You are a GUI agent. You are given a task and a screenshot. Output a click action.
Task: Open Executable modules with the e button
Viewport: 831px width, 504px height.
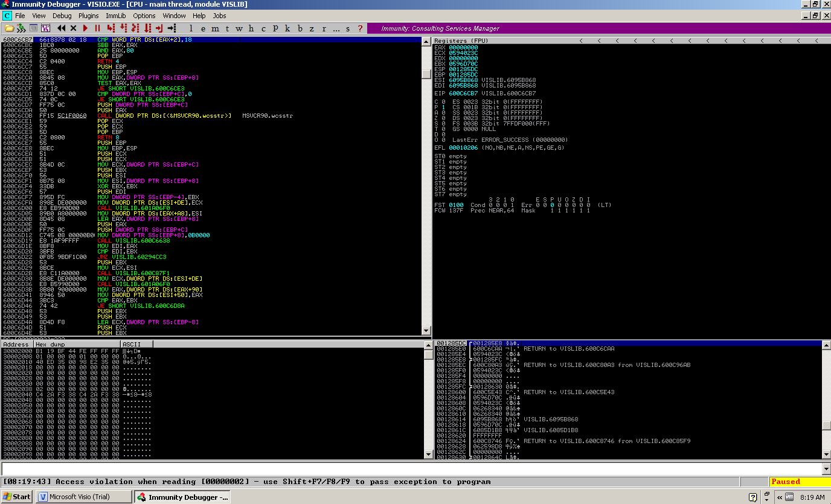click(x=204, y=28)
